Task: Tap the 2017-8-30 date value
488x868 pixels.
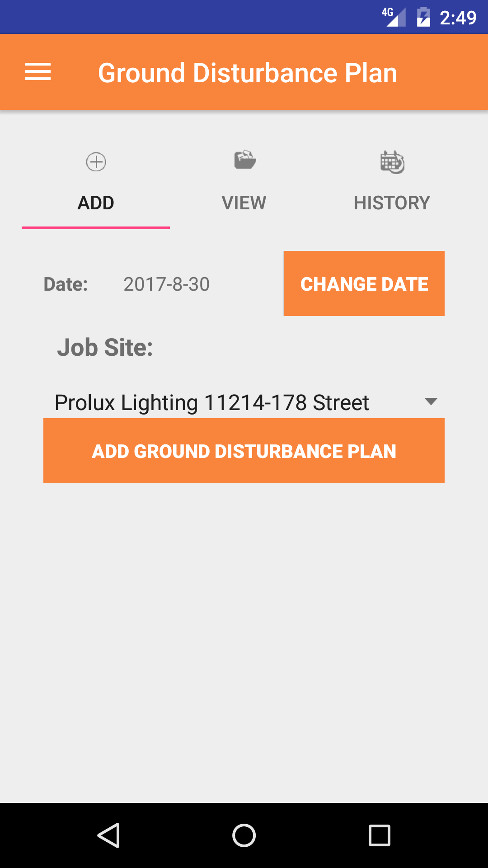Action: (x=166, y=284)
